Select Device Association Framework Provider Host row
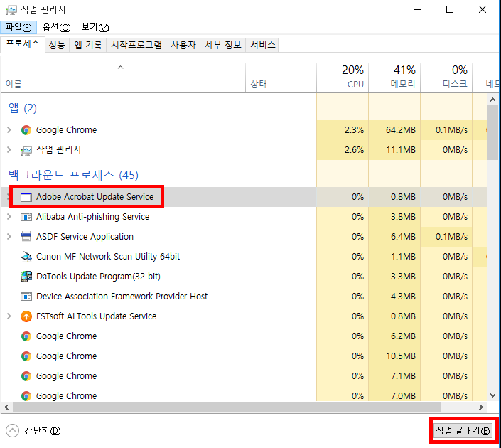Image resolution: width=501 pixels, height=448 pixels. tap(244, 297)
